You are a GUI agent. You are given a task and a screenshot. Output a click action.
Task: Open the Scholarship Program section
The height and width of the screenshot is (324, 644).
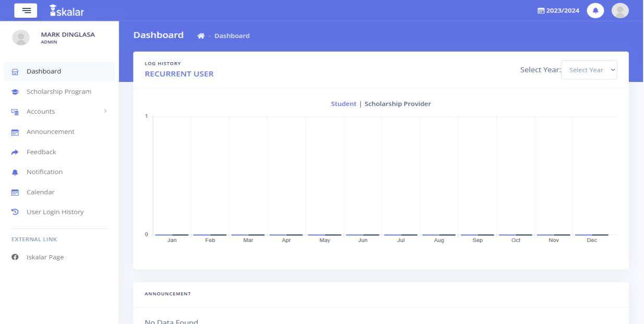point(58,91)
